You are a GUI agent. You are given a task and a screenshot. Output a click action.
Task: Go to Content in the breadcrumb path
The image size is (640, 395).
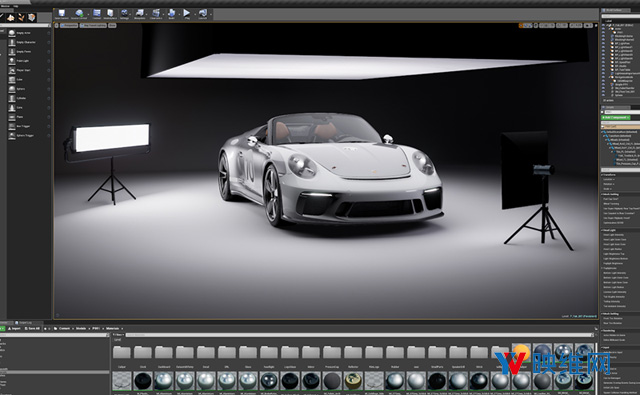pos(64,328)
